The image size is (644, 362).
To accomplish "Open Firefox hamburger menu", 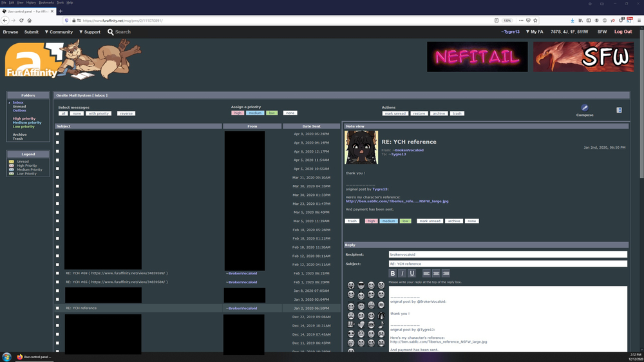I will coord(639,20).
